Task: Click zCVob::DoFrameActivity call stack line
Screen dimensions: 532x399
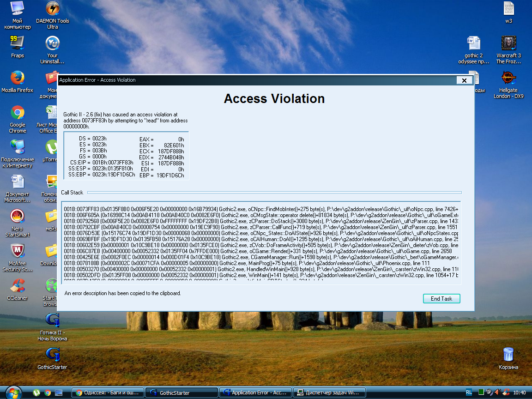Action: coord(261,245)
